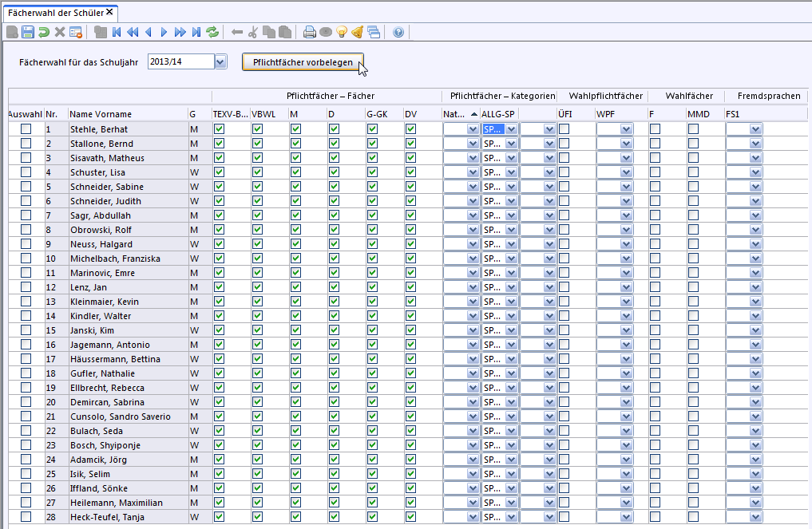Uncheck the VBWL checkbox for Schuster, Lisa

[257, 172]
